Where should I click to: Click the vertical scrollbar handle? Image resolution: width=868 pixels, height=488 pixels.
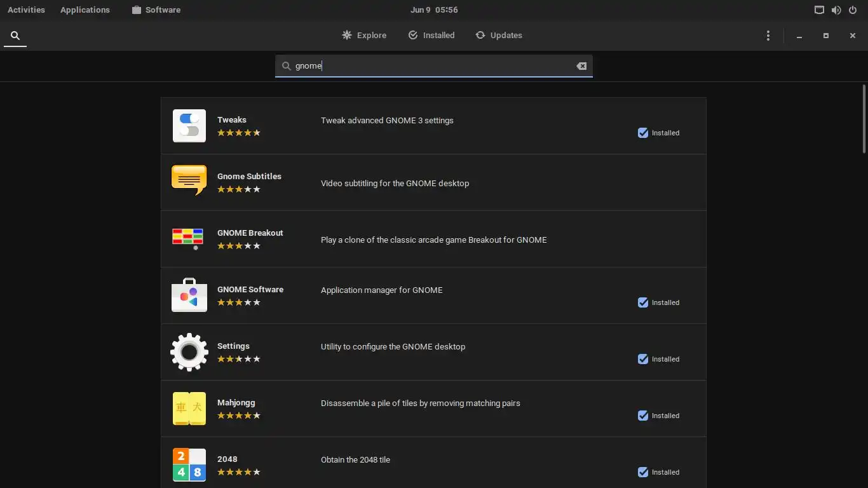tap(864, 119)
